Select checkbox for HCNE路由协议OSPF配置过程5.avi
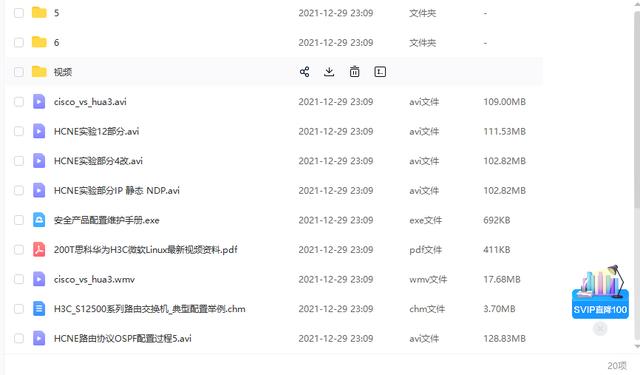The image size is (640, 375). click(19, 338)
